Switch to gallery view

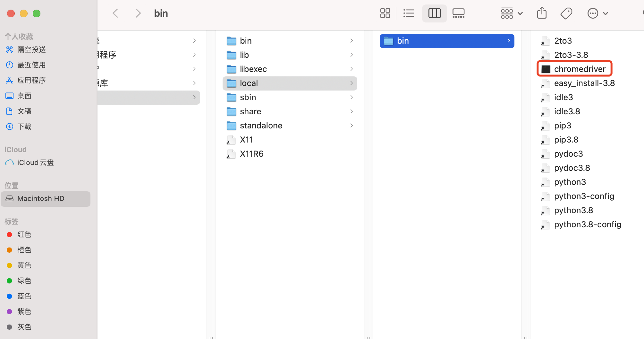458,13
